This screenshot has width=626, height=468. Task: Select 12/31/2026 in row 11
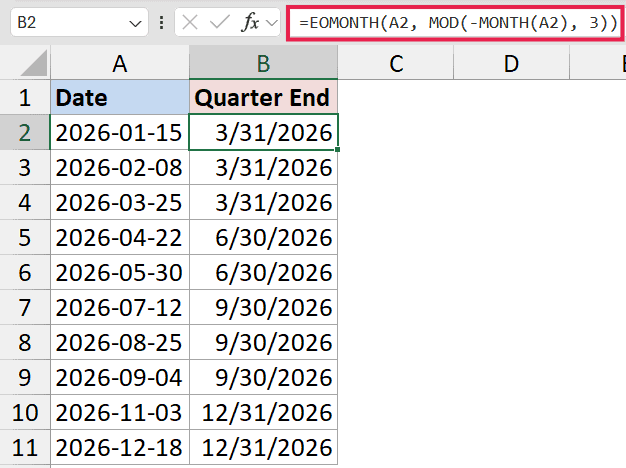point(263,447)
